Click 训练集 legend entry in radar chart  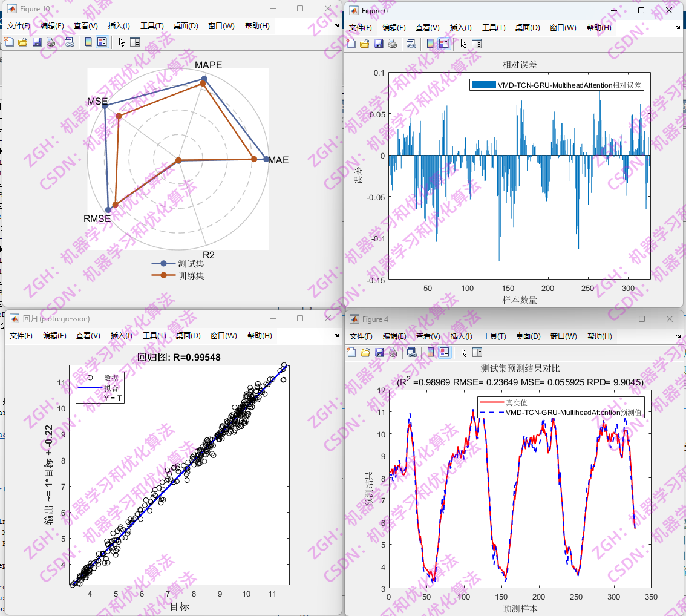(178, 275)
